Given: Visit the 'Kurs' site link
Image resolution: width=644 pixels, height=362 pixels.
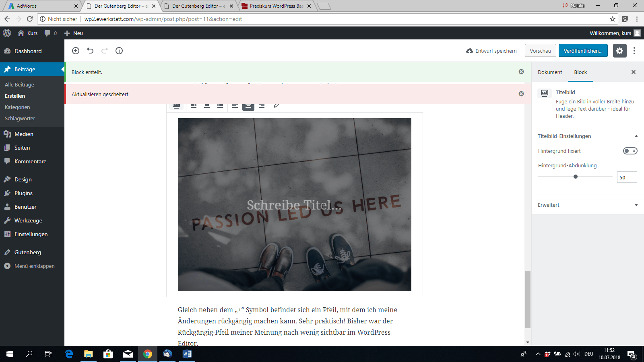Looking at the screenshot, I should click(28, 33).
